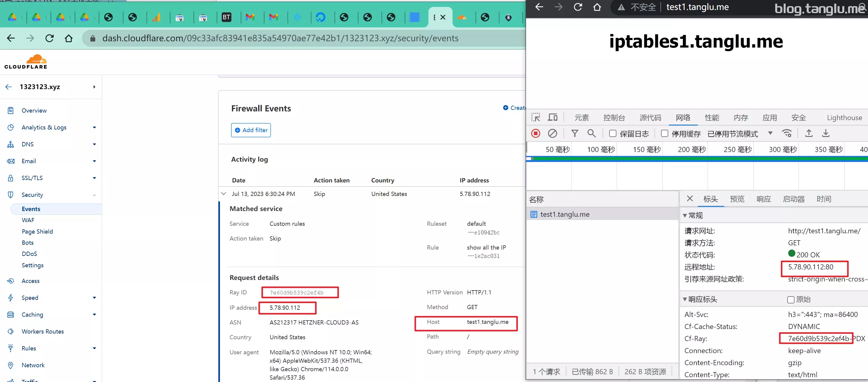Viewport: 868px width, 382px height.
Task: Toggle the device toolbar icon in DevTools
Action: pyautogui.click(x=553, y=117)
